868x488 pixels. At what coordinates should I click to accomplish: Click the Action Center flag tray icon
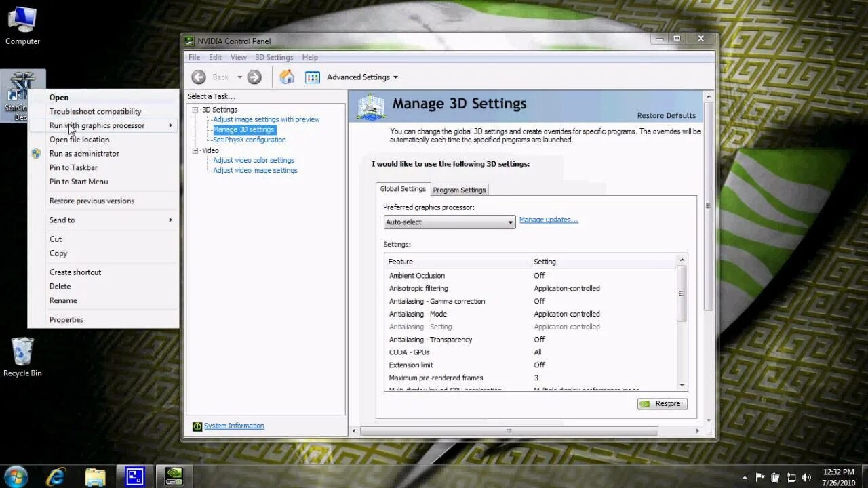(x=760, y=477)
